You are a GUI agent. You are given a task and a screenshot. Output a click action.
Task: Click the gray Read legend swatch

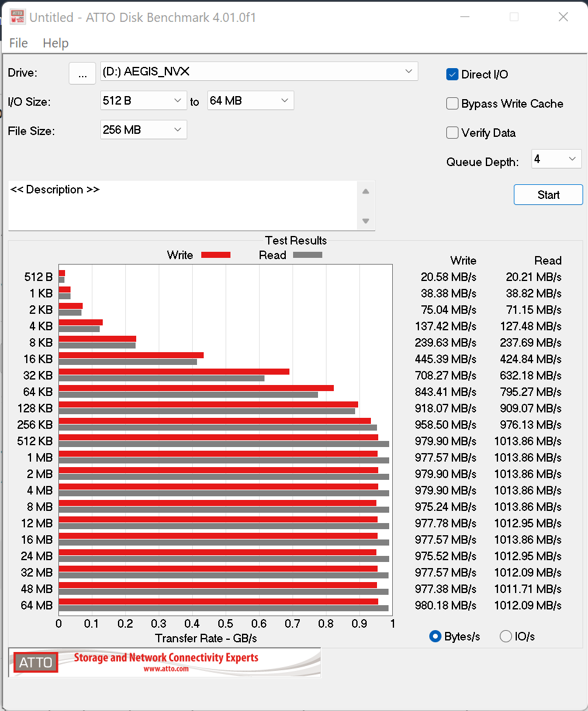coord(307,255)
